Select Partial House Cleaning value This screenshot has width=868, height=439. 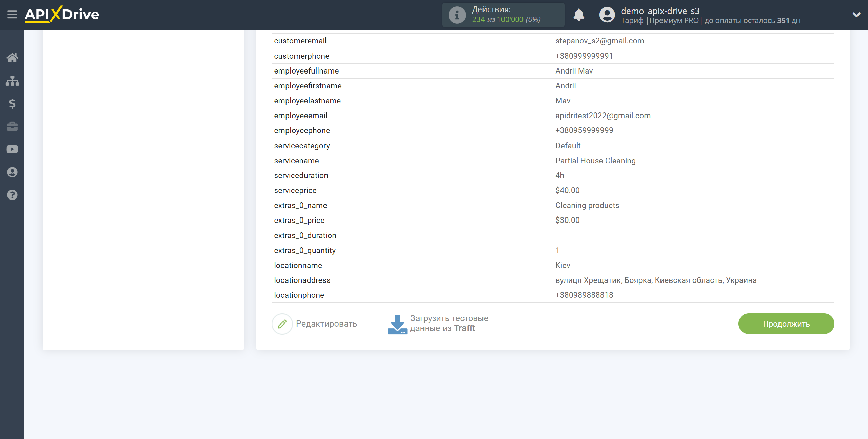pos(595,161)
